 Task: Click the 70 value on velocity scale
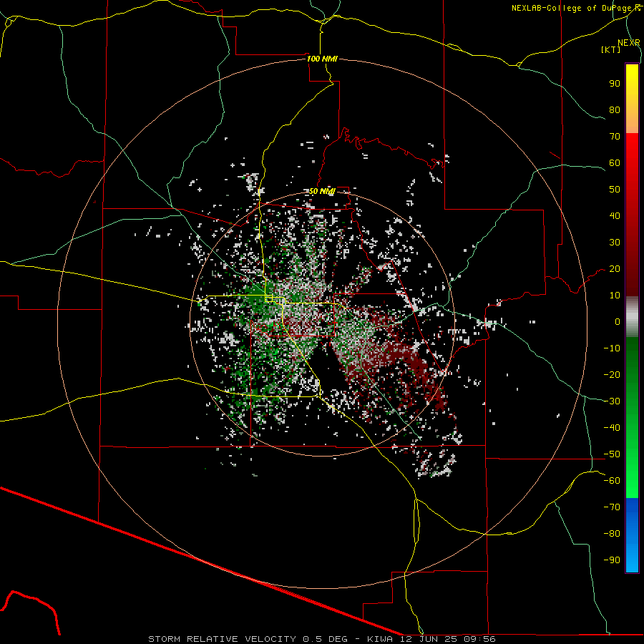(615, 137)
